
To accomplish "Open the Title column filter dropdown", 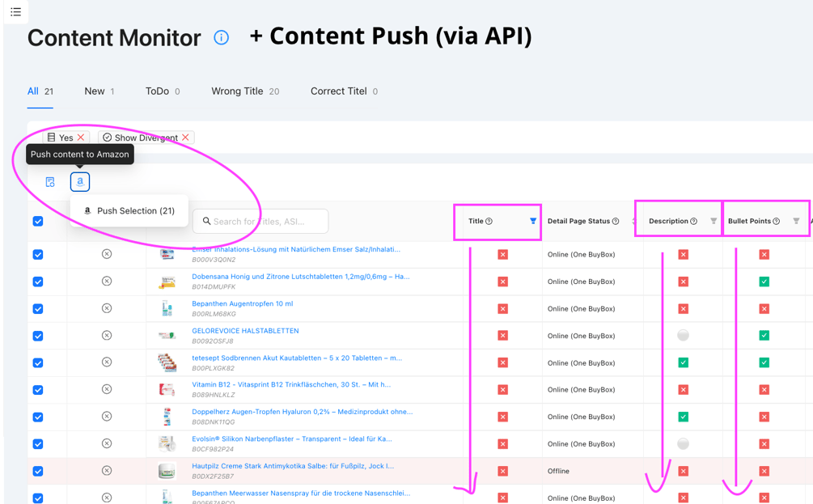I will click(533, 222).
